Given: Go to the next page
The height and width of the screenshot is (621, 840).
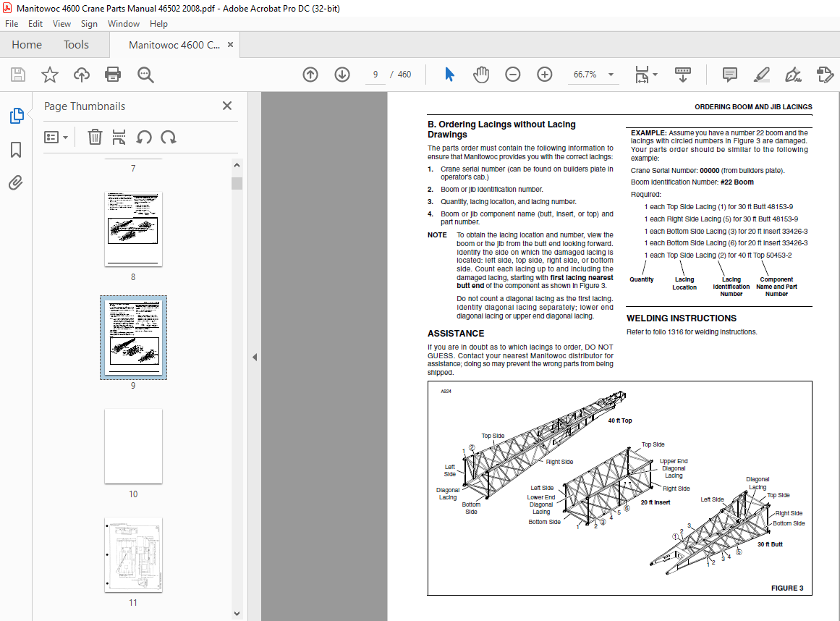Looking at the screenshot, I should point(341,75).
